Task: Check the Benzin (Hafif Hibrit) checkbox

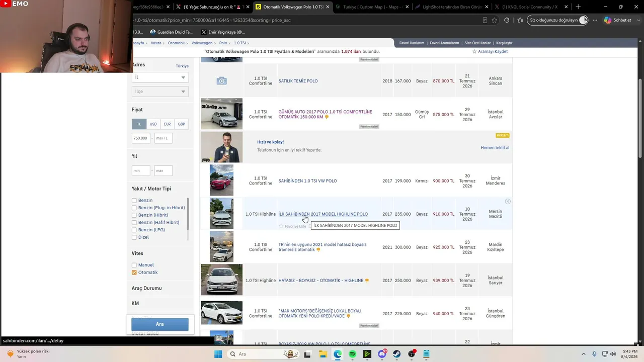Action: pyautogui.click(x=134, y=223)
